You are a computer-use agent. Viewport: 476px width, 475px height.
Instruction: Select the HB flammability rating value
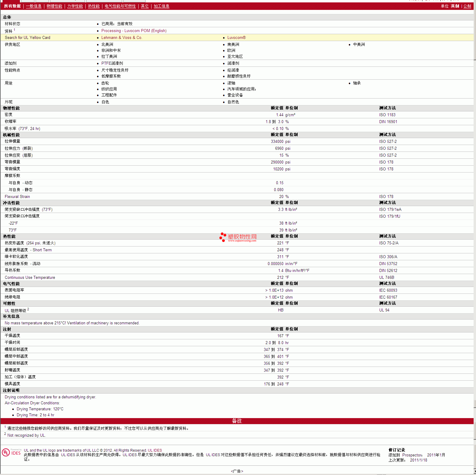pyautogui.click(x=281, y=310)
